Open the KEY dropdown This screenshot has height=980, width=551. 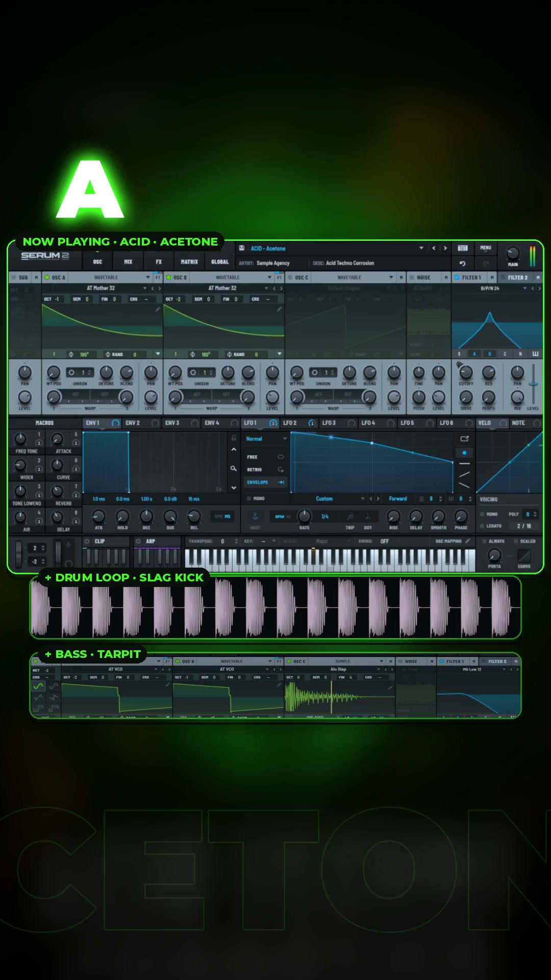(x=273, y=541)
